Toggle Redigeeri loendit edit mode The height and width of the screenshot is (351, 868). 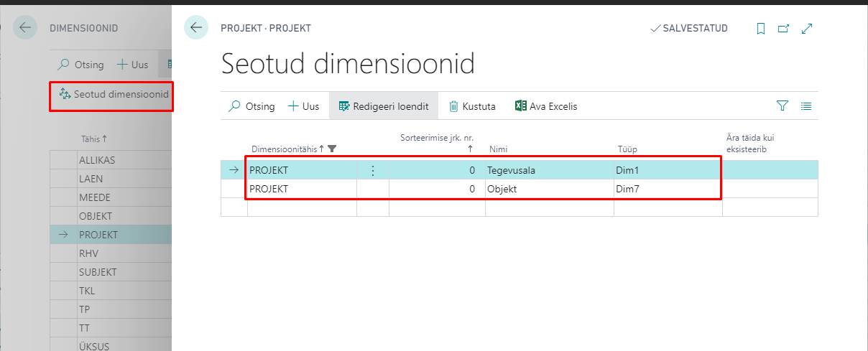tap(384, 106)
